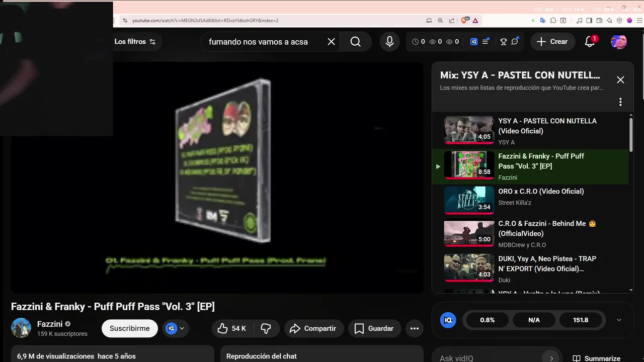
Task: Open the vidIQ list menu icon
Action: [x=486, y=42]
